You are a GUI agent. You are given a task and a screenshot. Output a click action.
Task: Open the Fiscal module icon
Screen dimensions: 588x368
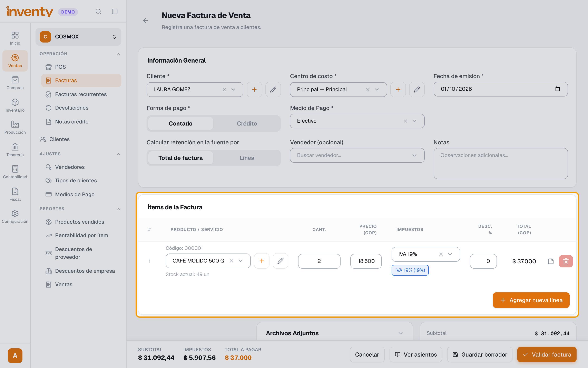click(15, 194)
